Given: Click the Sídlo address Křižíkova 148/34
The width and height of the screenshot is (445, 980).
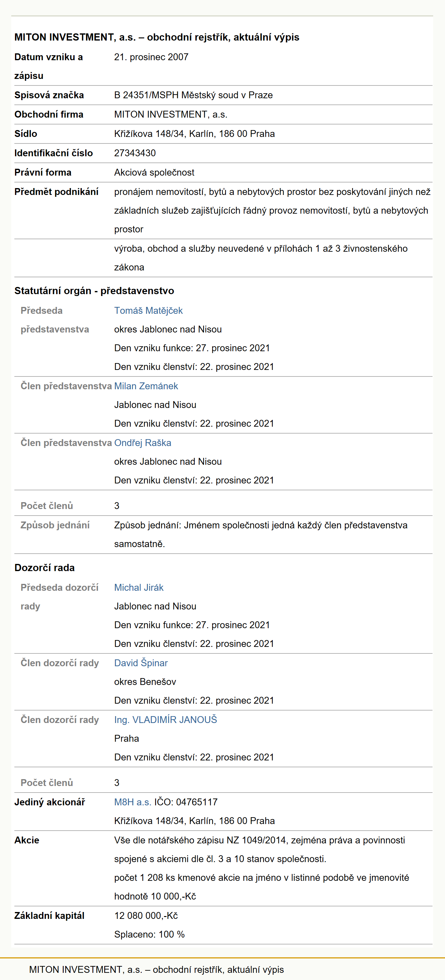Looking at the screenshot, I should 194,133.
